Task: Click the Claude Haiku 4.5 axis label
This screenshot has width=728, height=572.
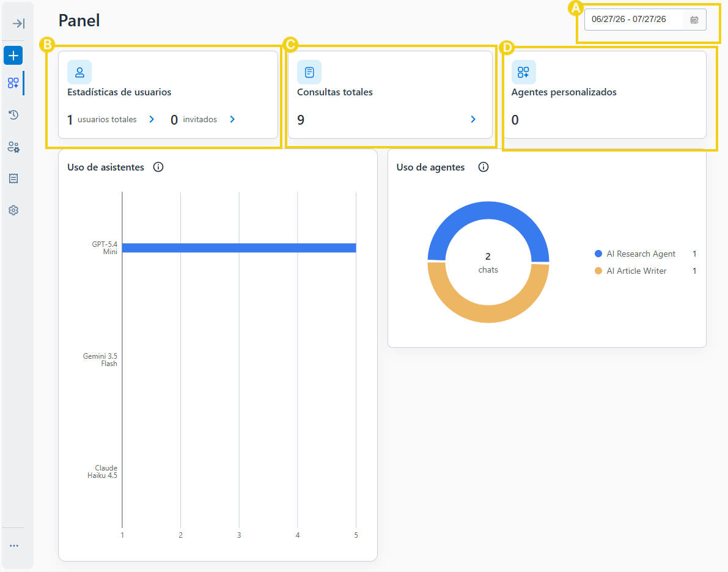Action: 103,472
